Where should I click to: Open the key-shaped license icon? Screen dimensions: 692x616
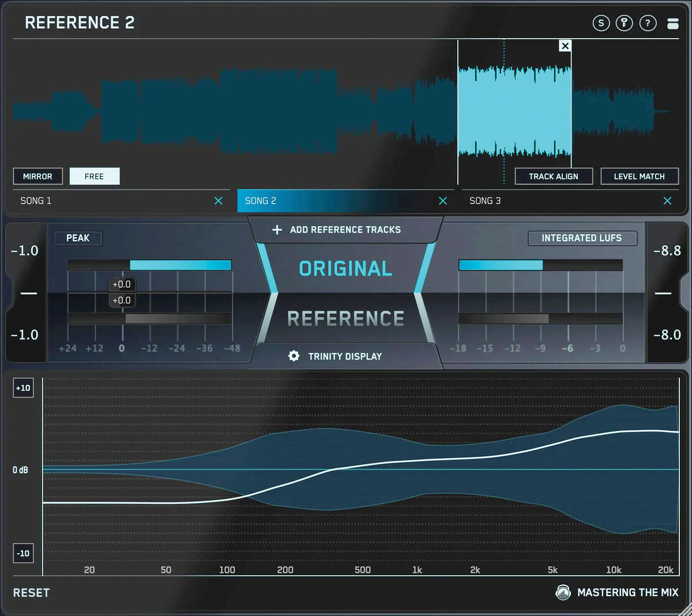(624, 23)
